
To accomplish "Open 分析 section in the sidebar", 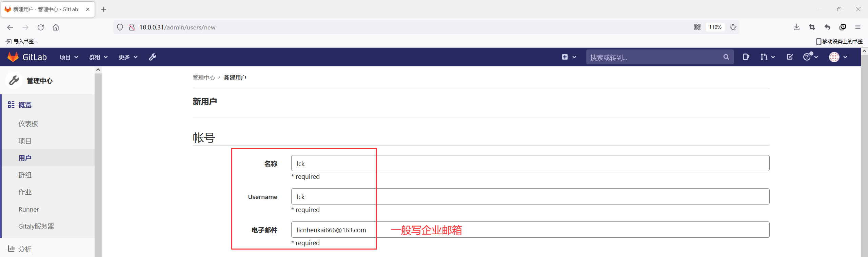I will (x=25, y=249).
